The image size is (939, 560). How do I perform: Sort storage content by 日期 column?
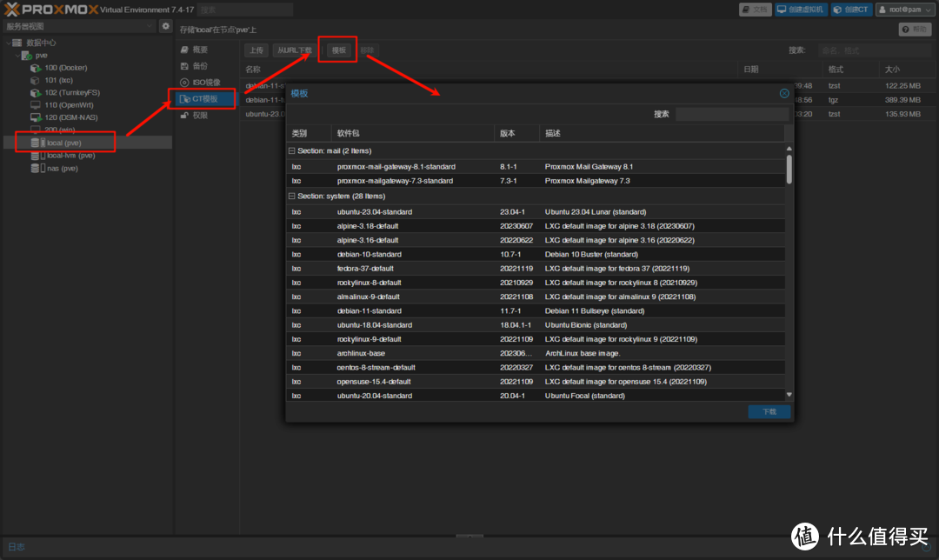coord(780,70)
